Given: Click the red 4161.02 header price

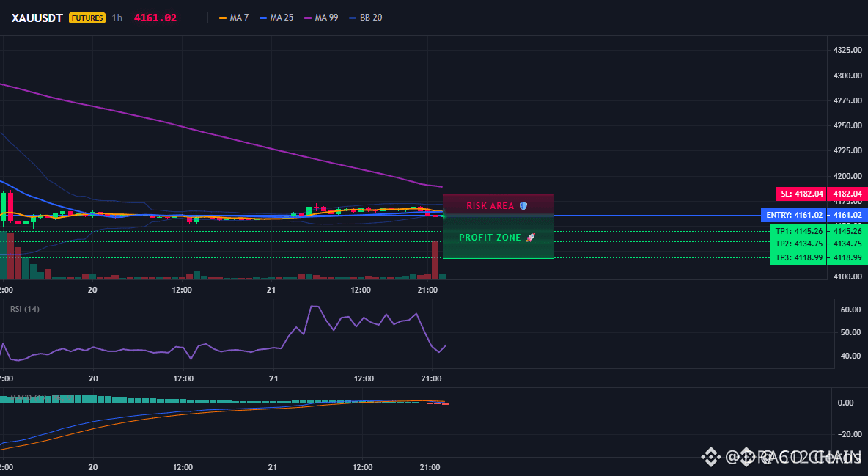Looking at the screenshot, I should 155,18.
